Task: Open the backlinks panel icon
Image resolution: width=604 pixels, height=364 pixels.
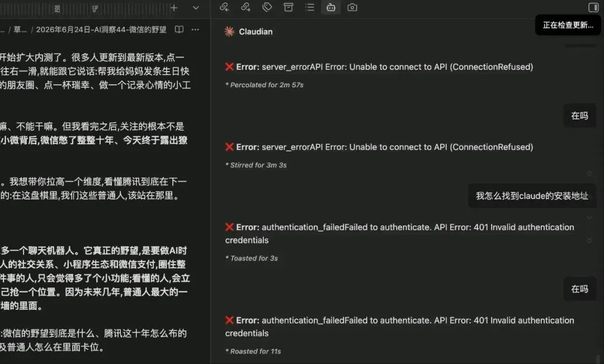Action: [224, 7]
